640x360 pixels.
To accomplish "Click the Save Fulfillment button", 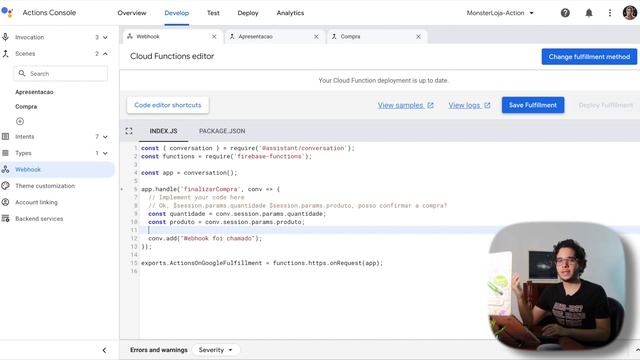I will coord(533,105).
